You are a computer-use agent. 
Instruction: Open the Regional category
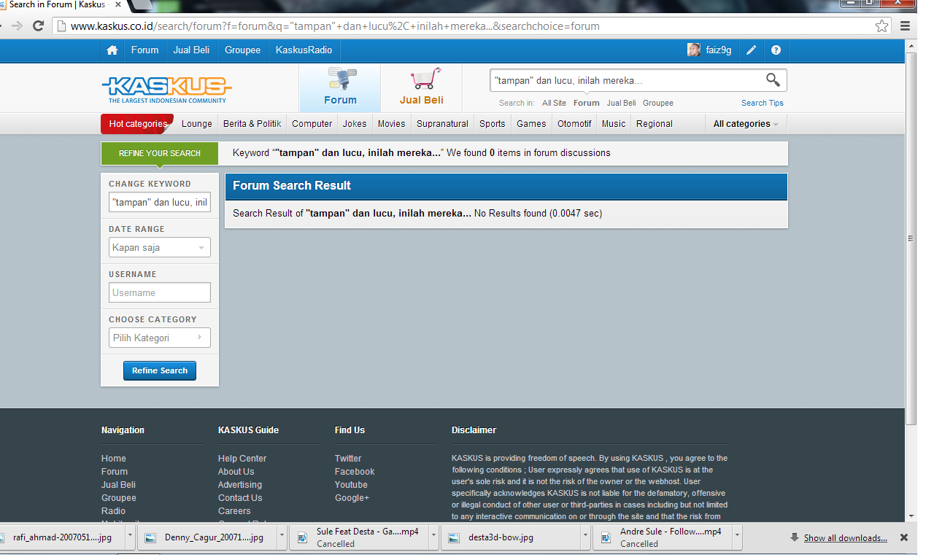[x=655, y=123]
